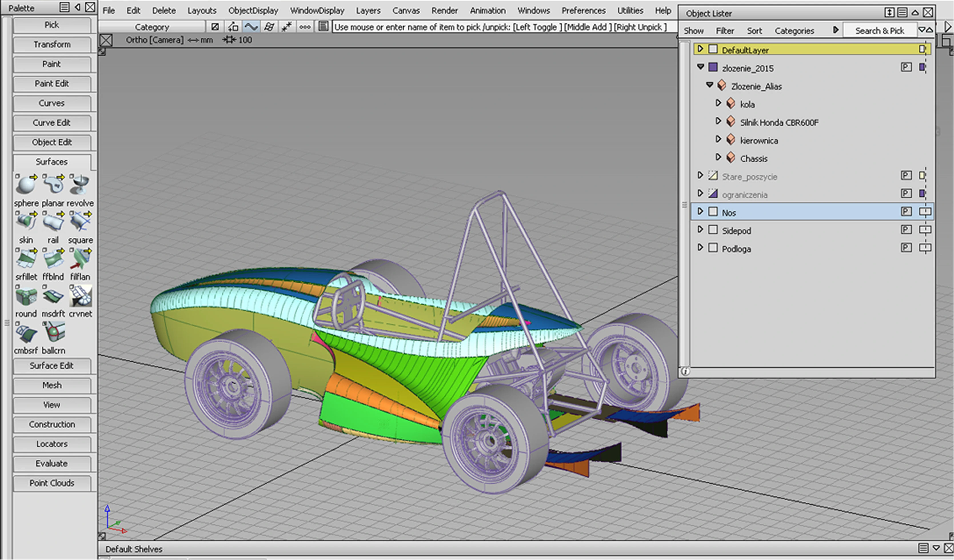This screenshot has width=954, height=560.
Task: Expand the Podloga layer
Action: 700,248
